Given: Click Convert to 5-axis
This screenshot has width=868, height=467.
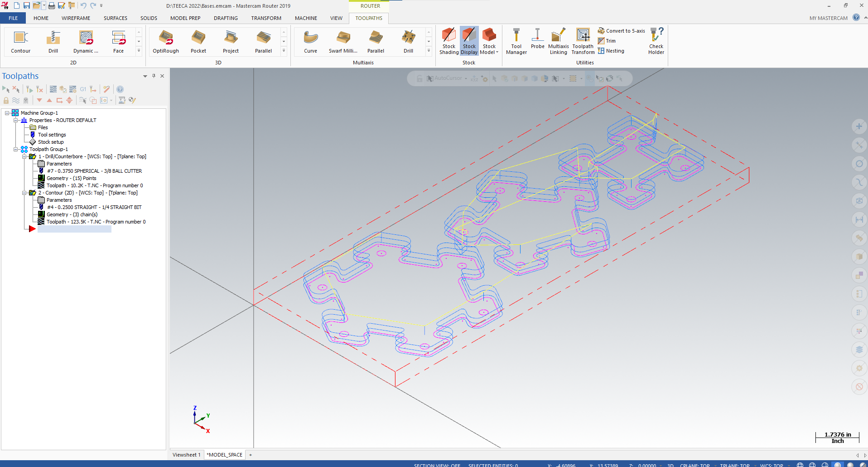Looking at the screenshot, I should [622, 31].
